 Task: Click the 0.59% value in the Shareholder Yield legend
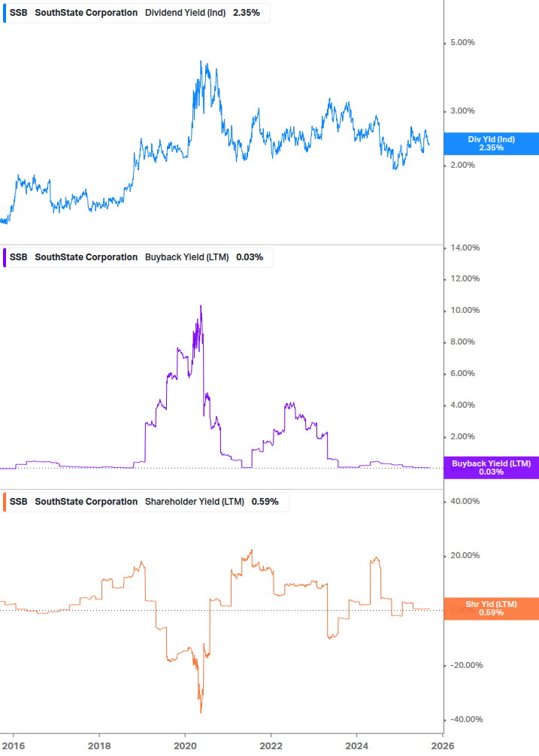[265, 501]
